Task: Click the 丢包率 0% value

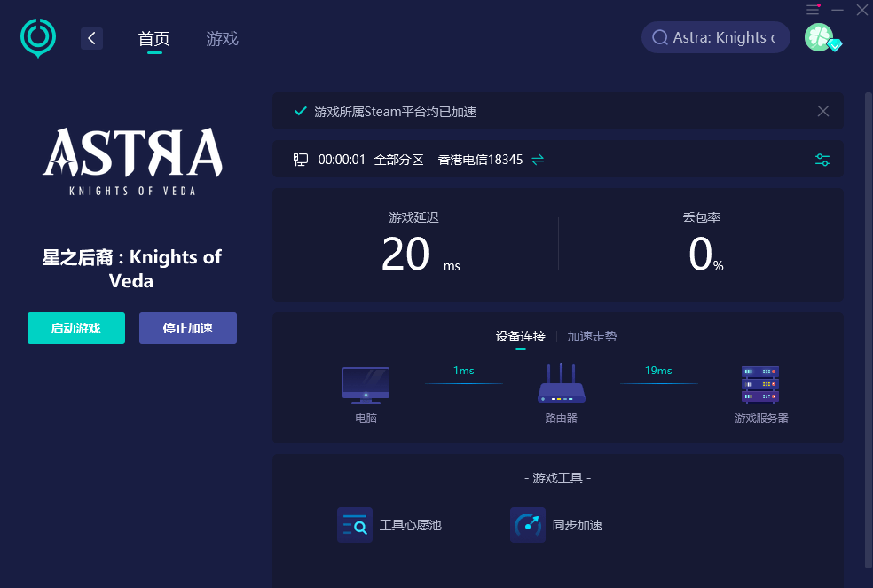Action: pyautogui.click(x=705, y=254)
